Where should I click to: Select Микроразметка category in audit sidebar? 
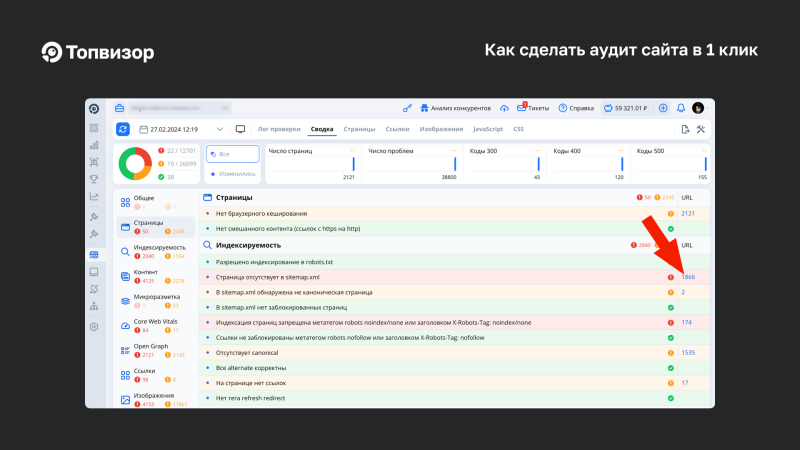[156, 301]
